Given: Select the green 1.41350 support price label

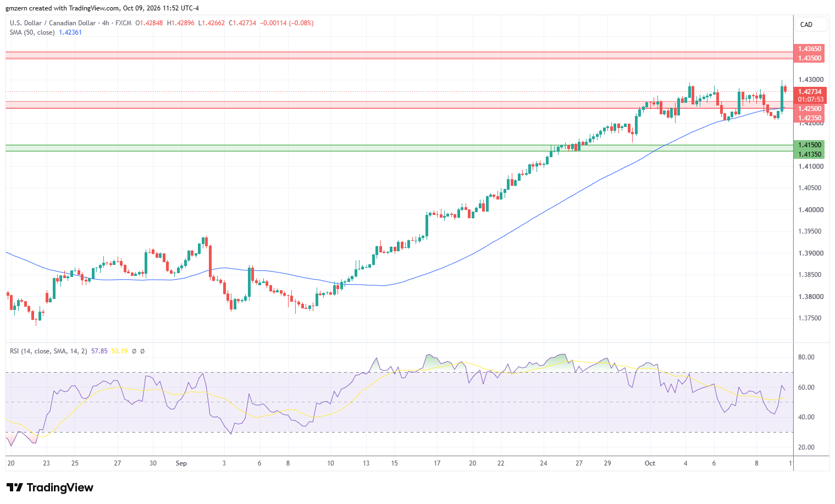Looking at the screenshot, I should [810, 154].
